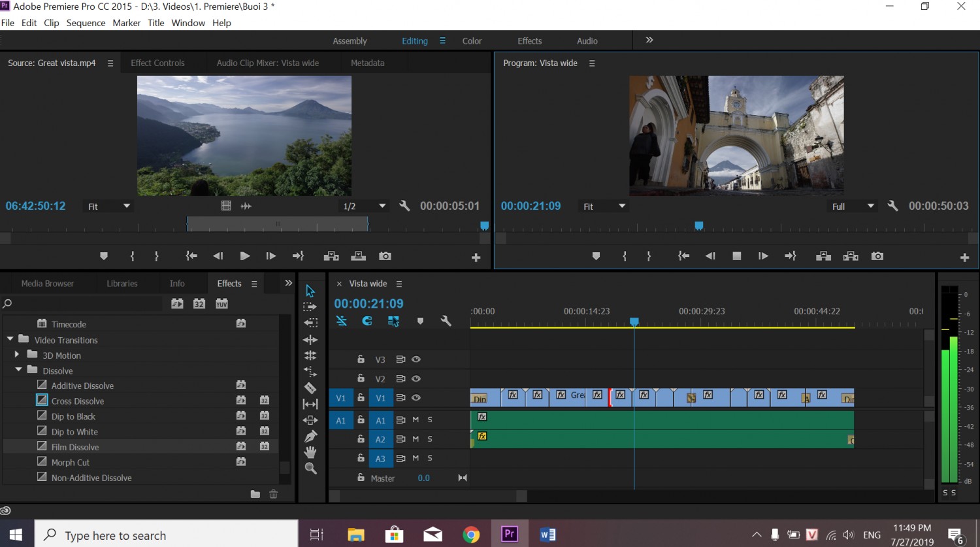Select the Ripple Edit tool
Viewport: 980px width, 547px height.
click(310, 340)
